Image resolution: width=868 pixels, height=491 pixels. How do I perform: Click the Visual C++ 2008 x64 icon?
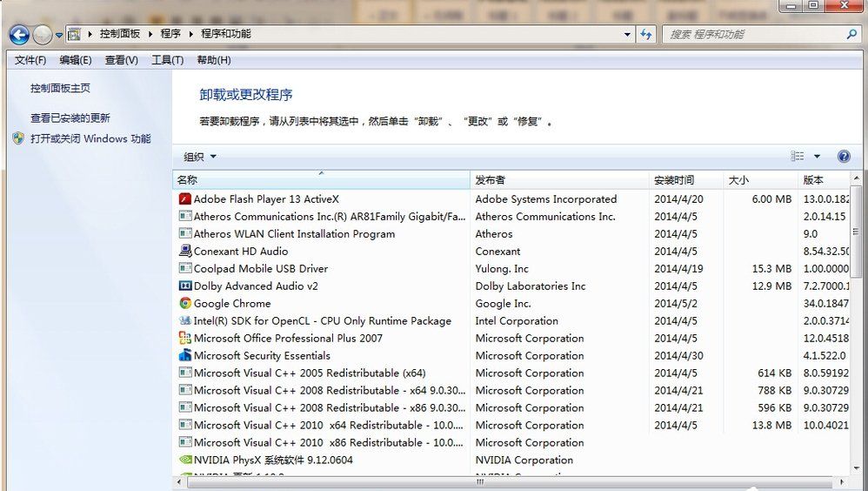pos(185,390)
